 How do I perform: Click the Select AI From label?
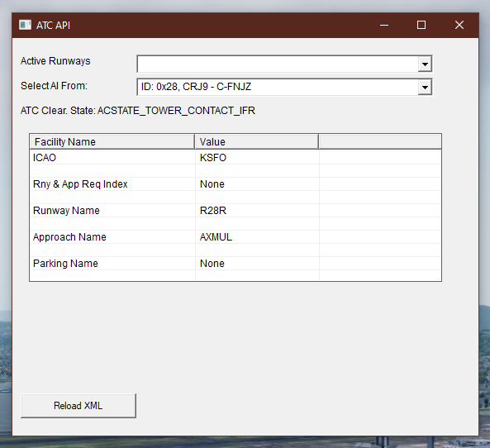pos(54,86)
